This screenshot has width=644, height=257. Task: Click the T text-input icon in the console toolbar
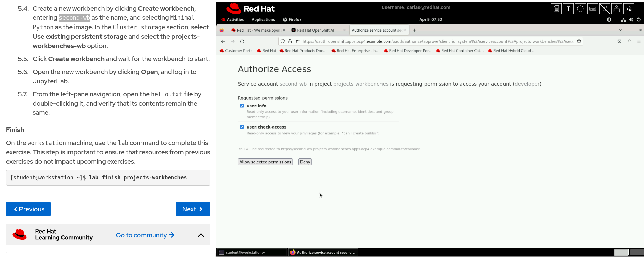[568, 9]
